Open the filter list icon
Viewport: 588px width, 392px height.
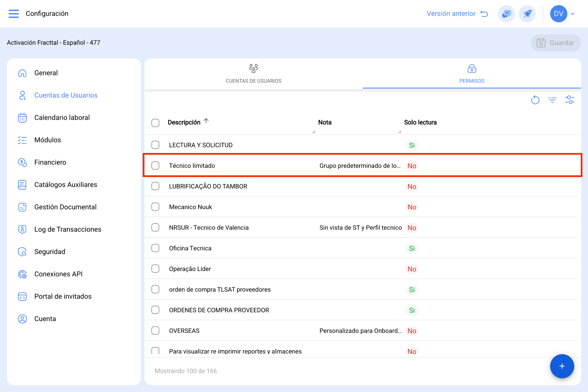(x=552, y=100)
